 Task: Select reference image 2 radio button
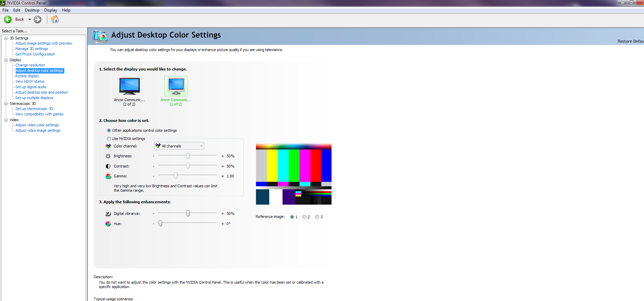(x=304, y=217)
